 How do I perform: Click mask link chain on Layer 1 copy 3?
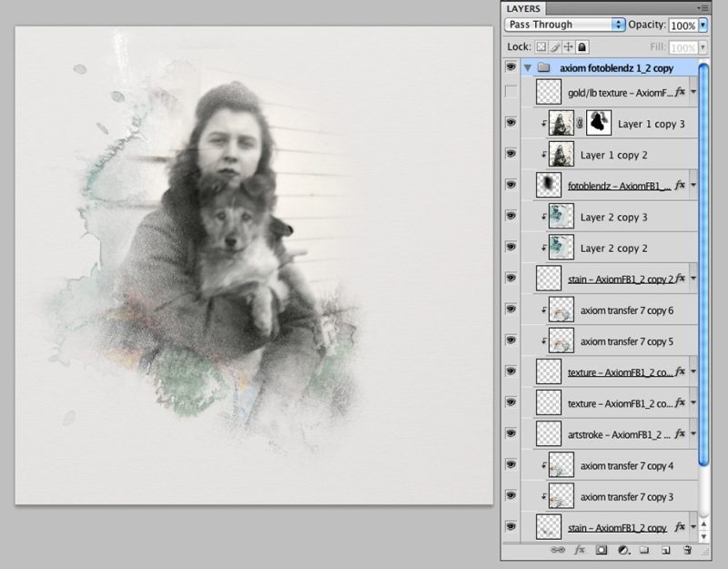(580, 123)
